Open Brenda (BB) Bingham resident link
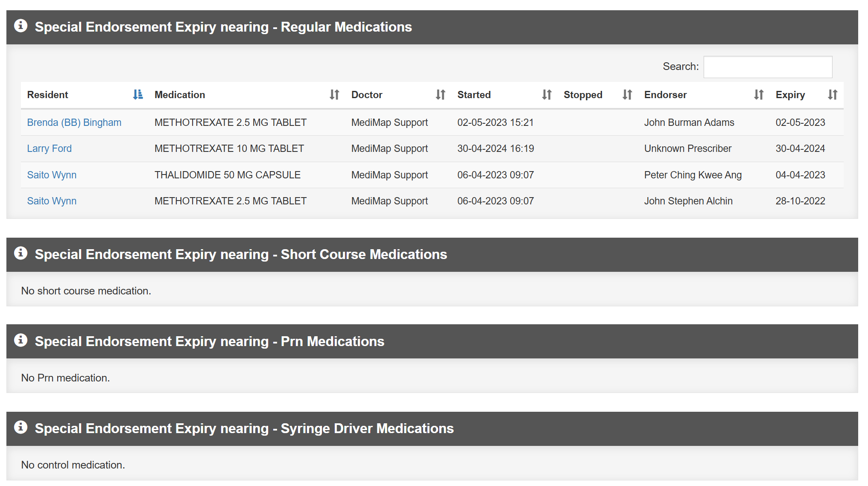 74,123
